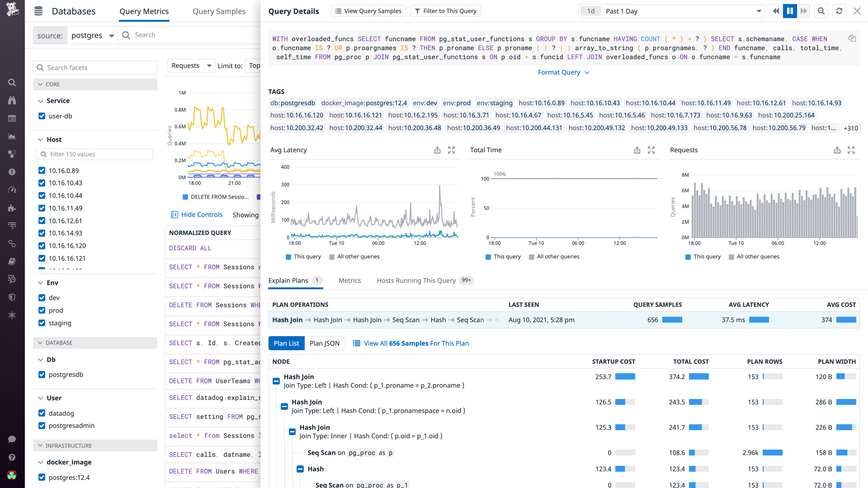This screenshot has width=868, height=488.
Task: Open Watchdog via the binoculars sidebar icon
Action: 12,100
